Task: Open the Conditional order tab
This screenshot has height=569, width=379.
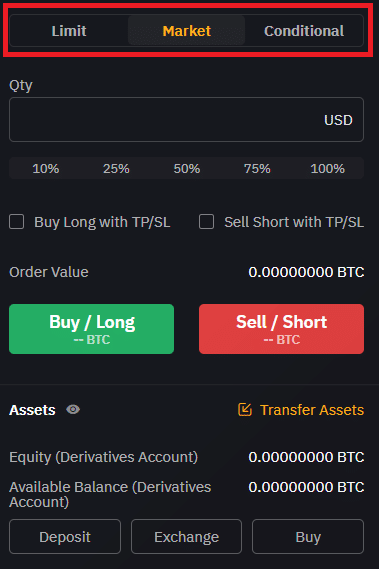Action: coord(304,31)
